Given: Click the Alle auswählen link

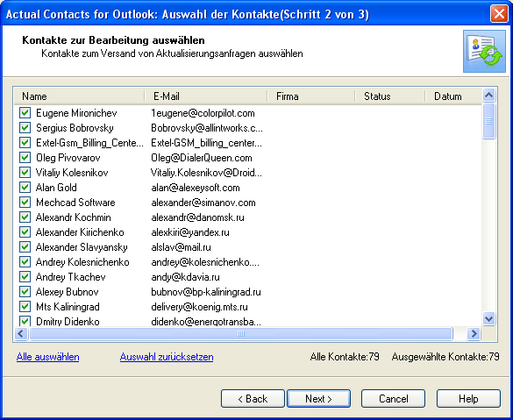Looking at the screenshot, I should (x=47, y=357).
